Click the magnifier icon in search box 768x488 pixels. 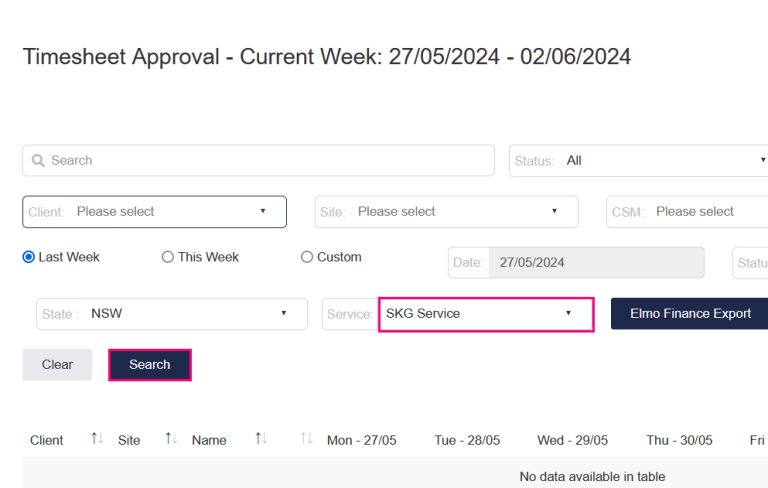tap(38, 161)
